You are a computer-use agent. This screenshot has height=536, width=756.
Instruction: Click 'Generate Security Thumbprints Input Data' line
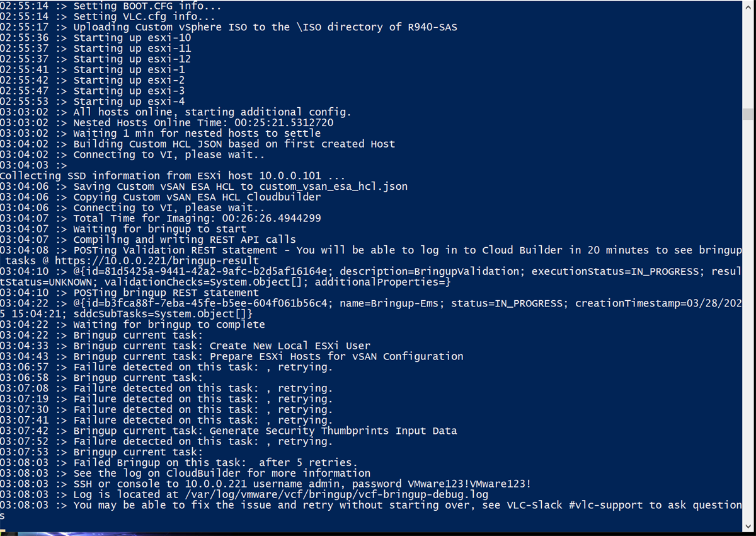(x=229, y=431)
